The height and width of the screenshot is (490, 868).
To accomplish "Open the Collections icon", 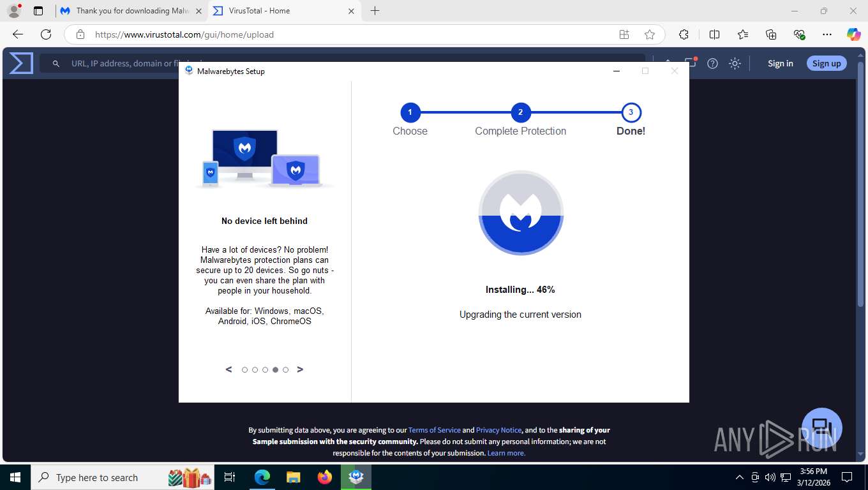I will tap(771, 34).
